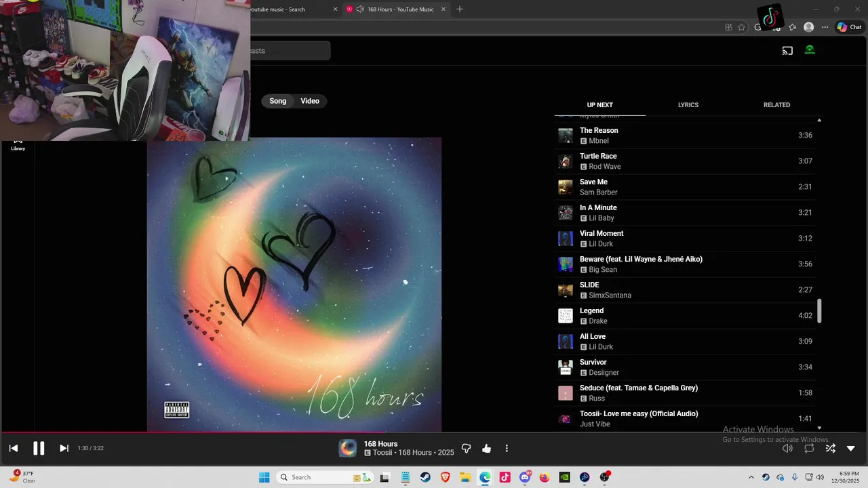Open the Copilot Chat button
Screen dimensions: 868x488
click(x=849, y=27)
